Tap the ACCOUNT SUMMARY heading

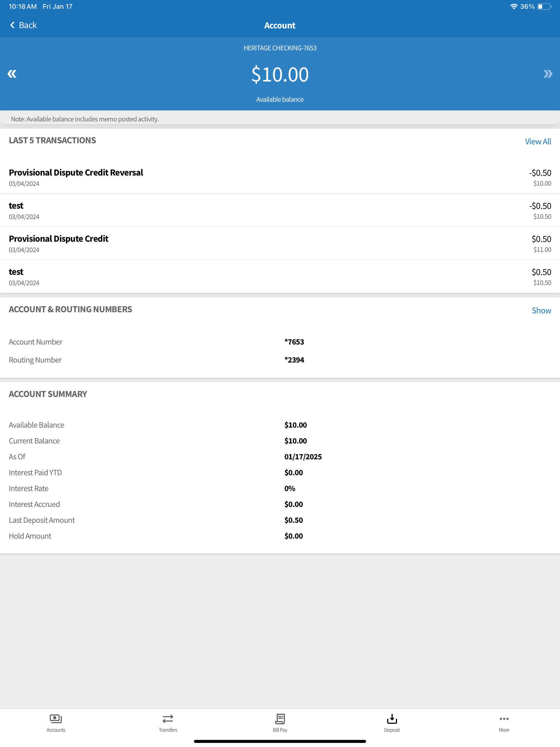(48, 394)
